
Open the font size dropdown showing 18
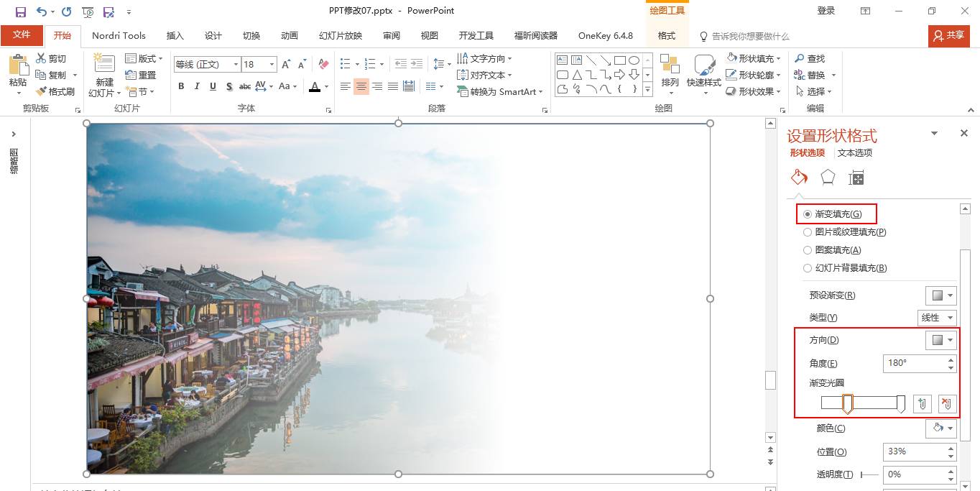272,65
